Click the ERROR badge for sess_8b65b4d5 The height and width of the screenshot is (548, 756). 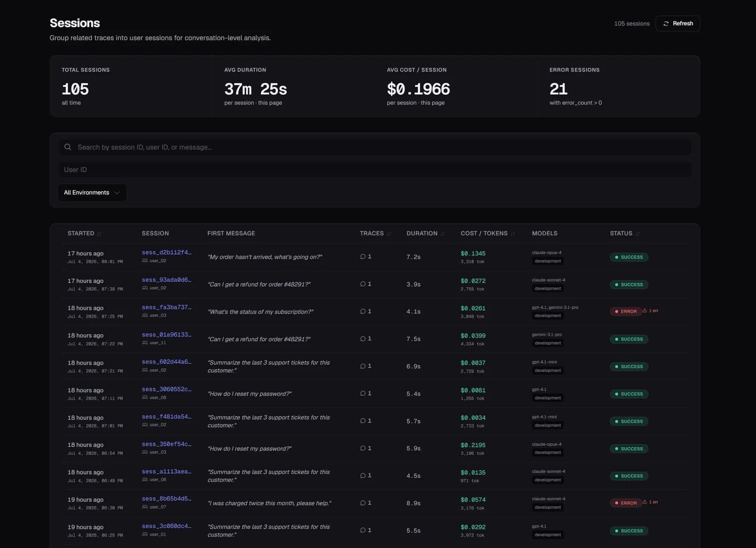626,503
